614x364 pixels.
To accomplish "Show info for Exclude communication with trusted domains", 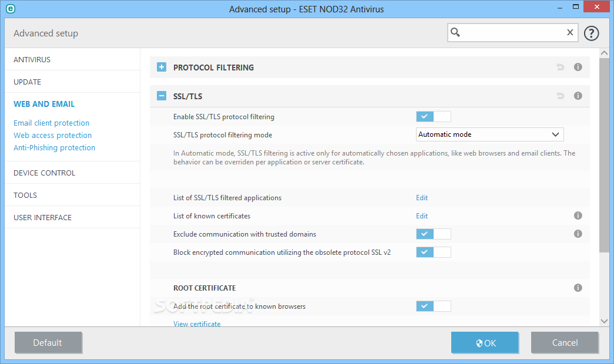I will pyautogui.click(x=578, y=234).
